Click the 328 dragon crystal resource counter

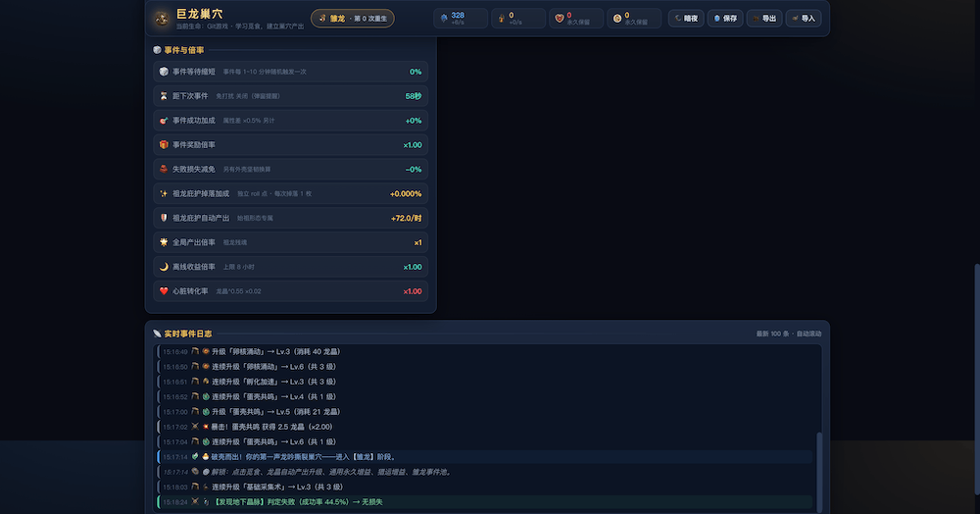point(461,18)
